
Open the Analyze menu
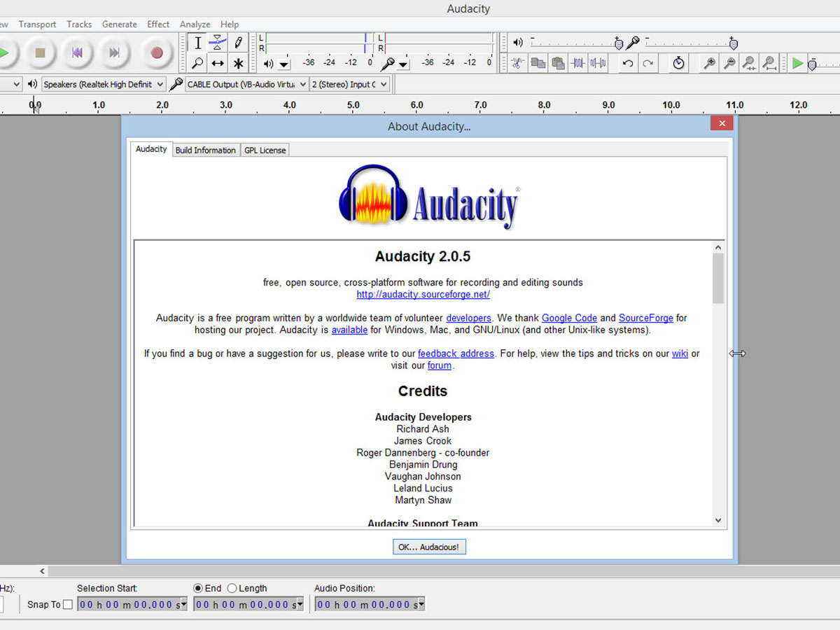[195, 24]
